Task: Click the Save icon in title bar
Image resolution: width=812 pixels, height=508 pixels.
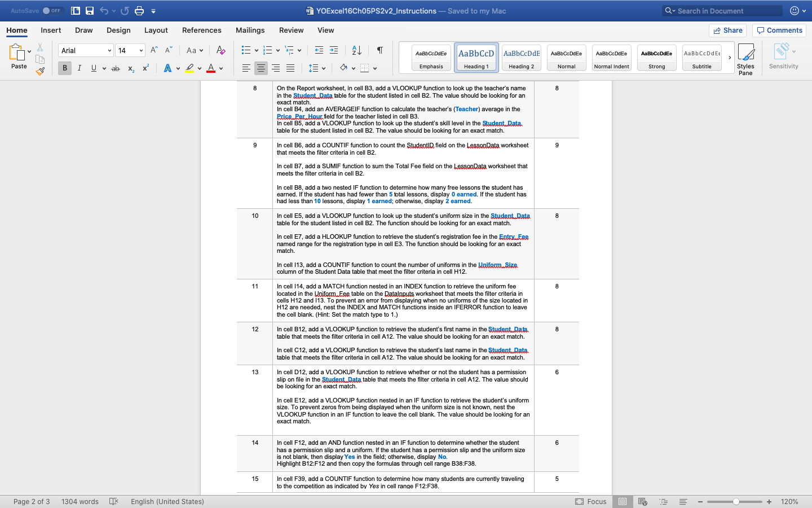Action: [x=90, y=11]
